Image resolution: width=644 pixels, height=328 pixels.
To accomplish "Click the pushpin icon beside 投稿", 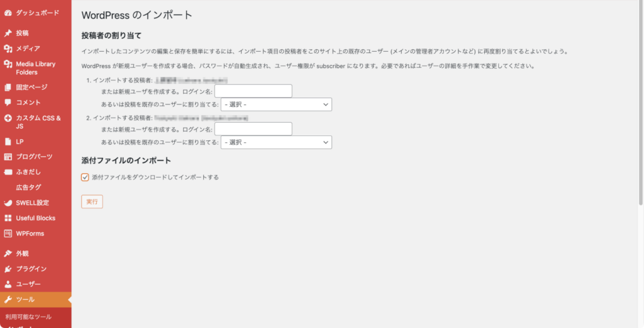I will tap(8, 33).
